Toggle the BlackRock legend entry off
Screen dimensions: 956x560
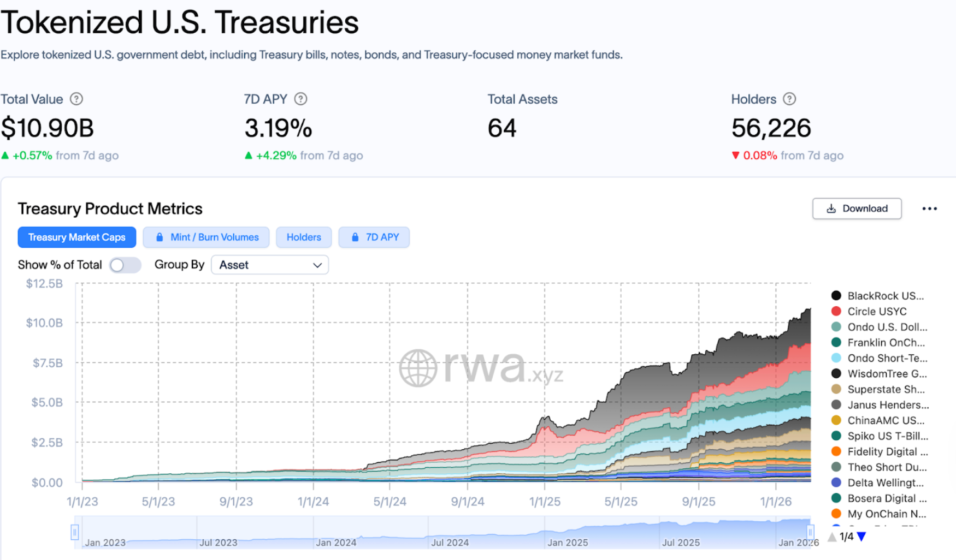(x=885, y=295)
